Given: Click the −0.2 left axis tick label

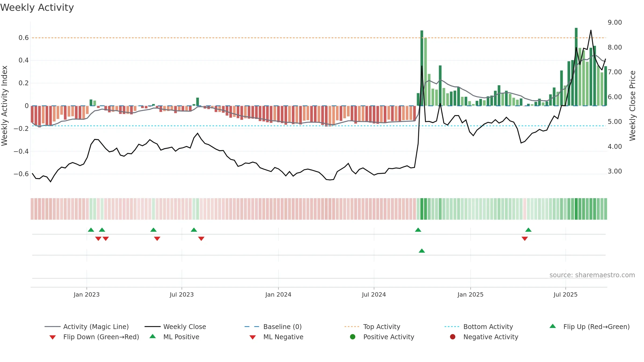Looking at the screenshot, I should click(21, 129).
